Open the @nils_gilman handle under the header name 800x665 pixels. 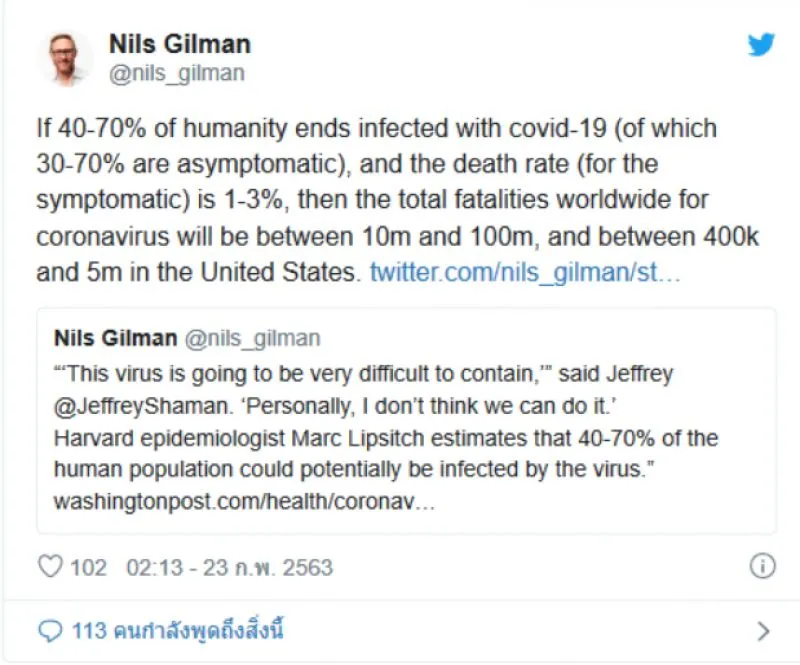click(x=176, y=73)
